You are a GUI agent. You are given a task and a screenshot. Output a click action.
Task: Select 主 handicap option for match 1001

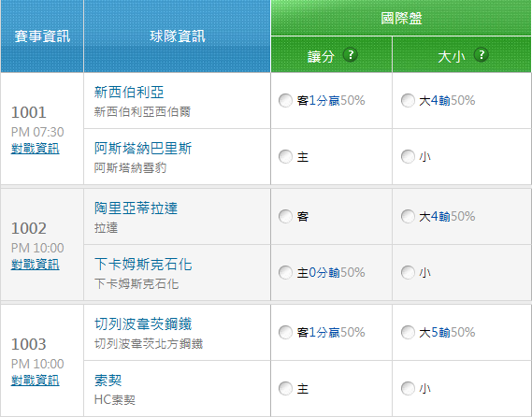[285, 157]
